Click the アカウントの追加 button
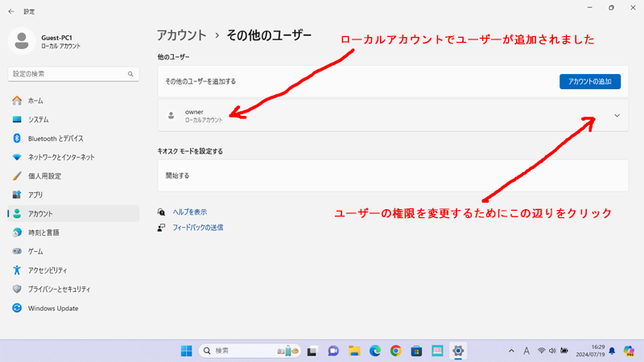This screenshot has width=644, height=362. [x=589, y=81]
